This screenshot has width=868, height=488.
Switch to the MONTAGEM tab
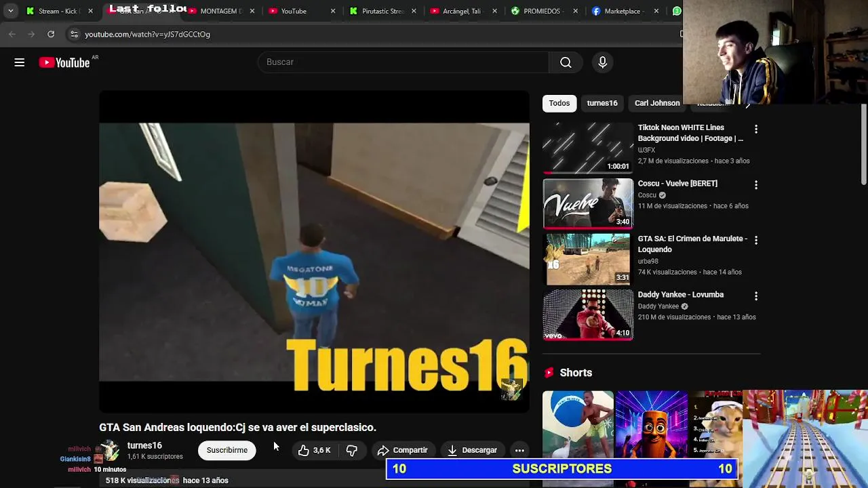click(x=222, y=11)
